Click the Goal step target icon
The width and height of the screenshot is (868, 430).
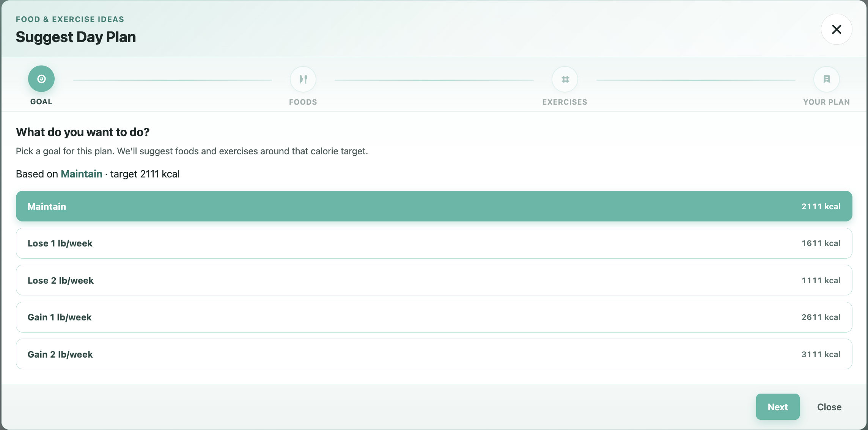click(x=41, y=79)
